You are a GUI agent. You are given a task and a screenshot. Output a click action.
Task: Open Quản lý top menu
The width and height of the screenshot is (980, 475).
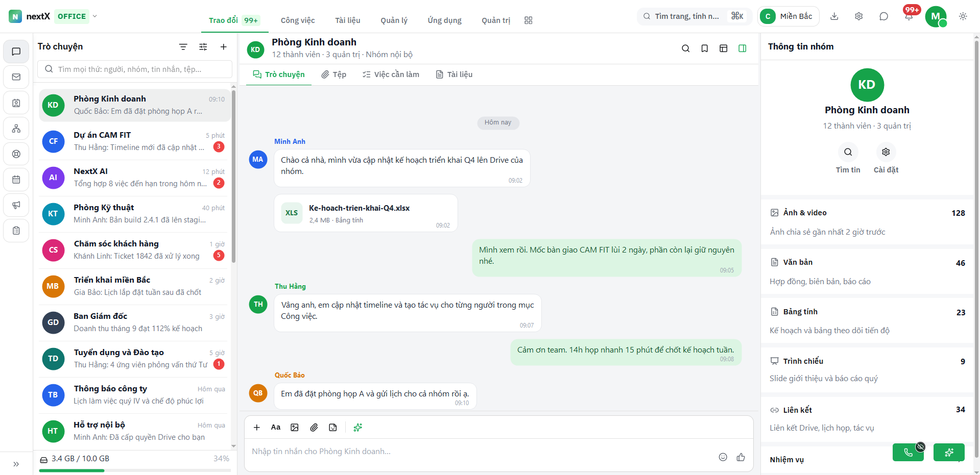[x=394, y=20]
